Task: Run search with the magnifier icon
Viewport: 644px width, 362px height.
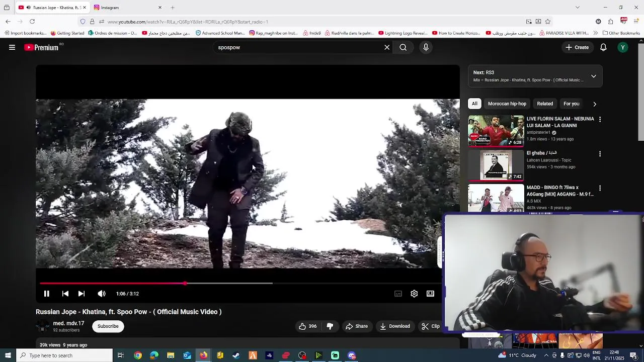Action: 403,47
